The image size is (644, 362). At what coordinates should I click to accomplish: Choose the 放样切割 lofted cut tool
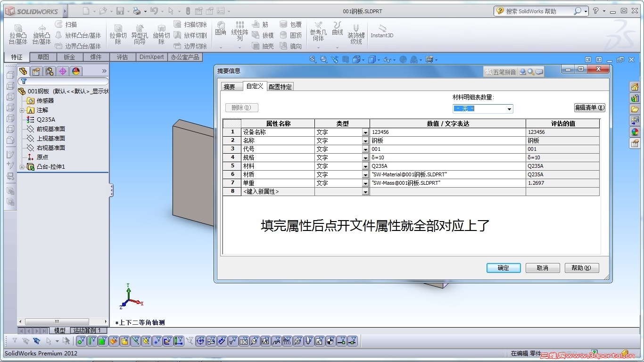190,35
